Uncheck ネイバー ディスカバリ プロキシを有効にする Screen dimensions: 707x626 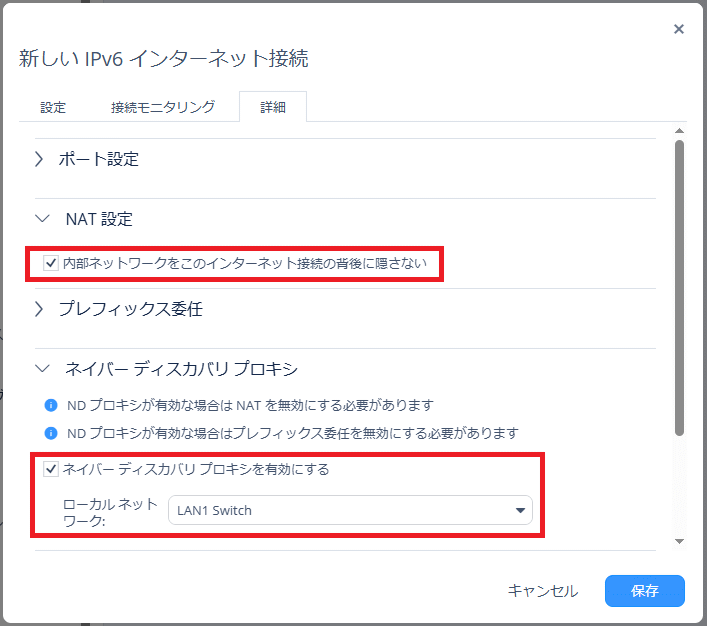pyautogui.click(x=51, y=468)
